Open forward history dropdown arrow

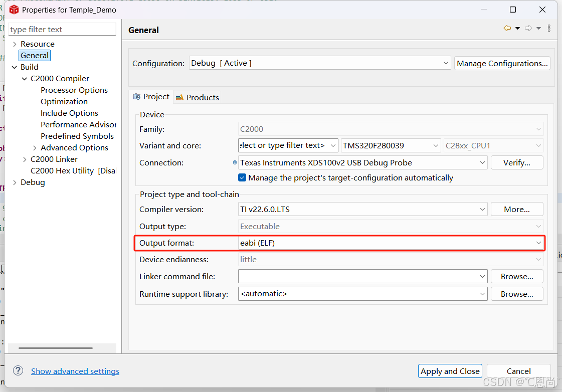[x=539, y=28]
